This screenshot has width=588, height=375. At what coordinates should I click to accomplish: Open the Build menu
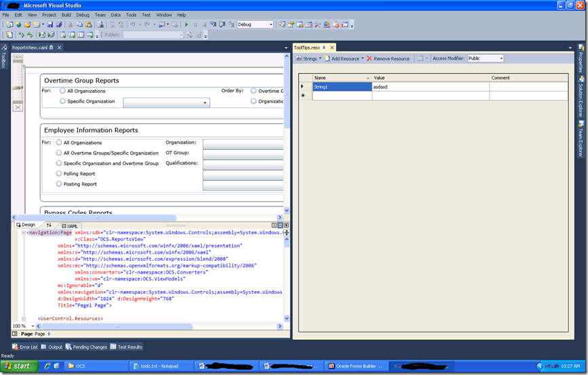tap(66, 14)
